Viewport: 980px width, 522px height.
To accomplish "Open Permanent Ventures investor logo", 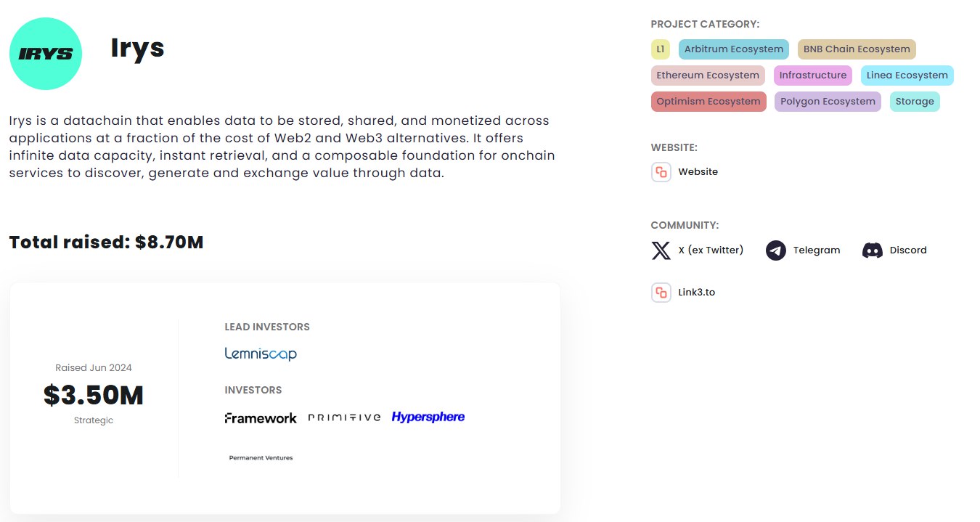I will point(261,458).
